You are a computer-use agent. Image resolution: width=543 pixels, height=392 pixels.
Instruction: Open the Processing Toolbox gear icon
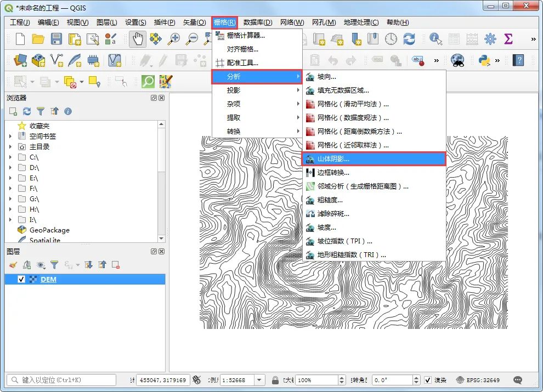click(x=490, y=39)
